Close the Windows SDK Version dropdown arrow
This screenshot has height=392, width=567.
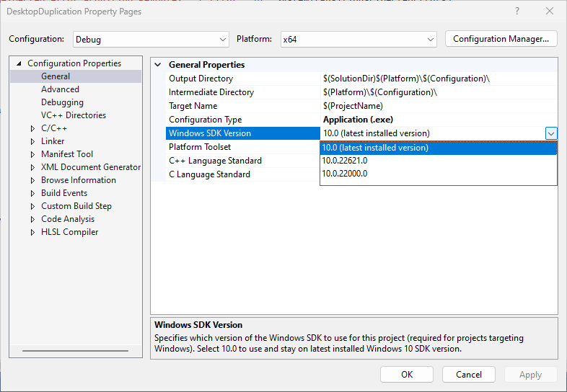tap(550, 134)
